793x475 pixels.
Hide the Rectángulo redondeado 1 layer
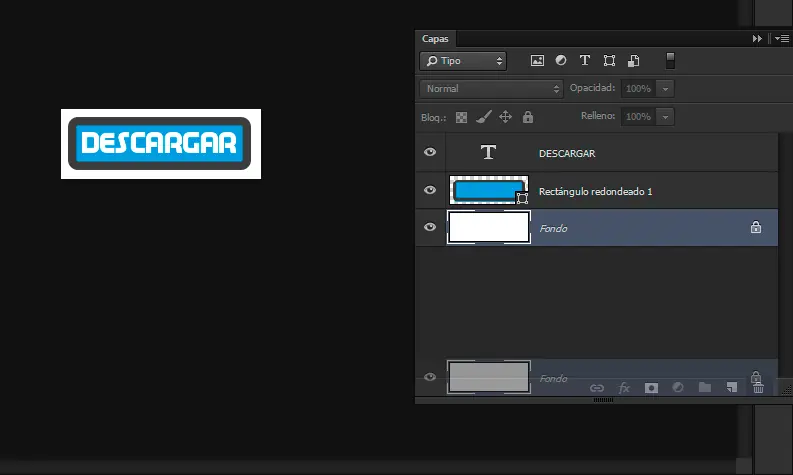coord(430,190)
